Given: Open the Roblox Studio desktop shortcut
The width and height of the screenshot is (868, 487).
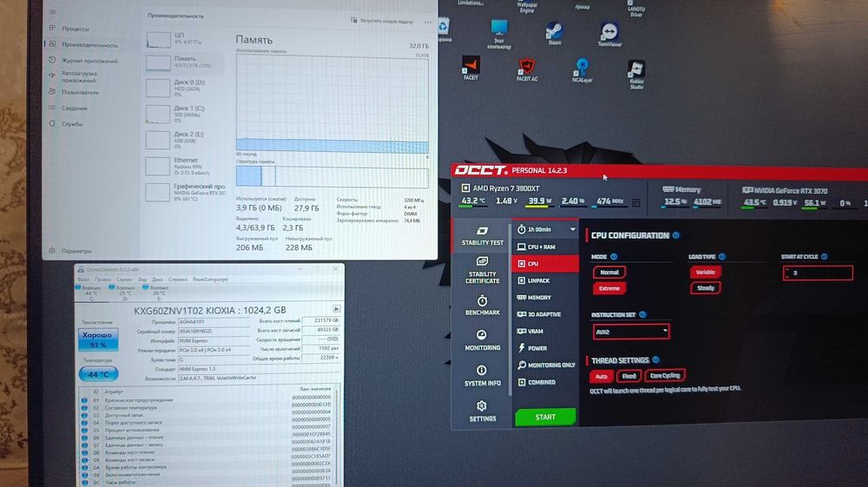Looking at the screenshot, I should click(x=636, y=75).
